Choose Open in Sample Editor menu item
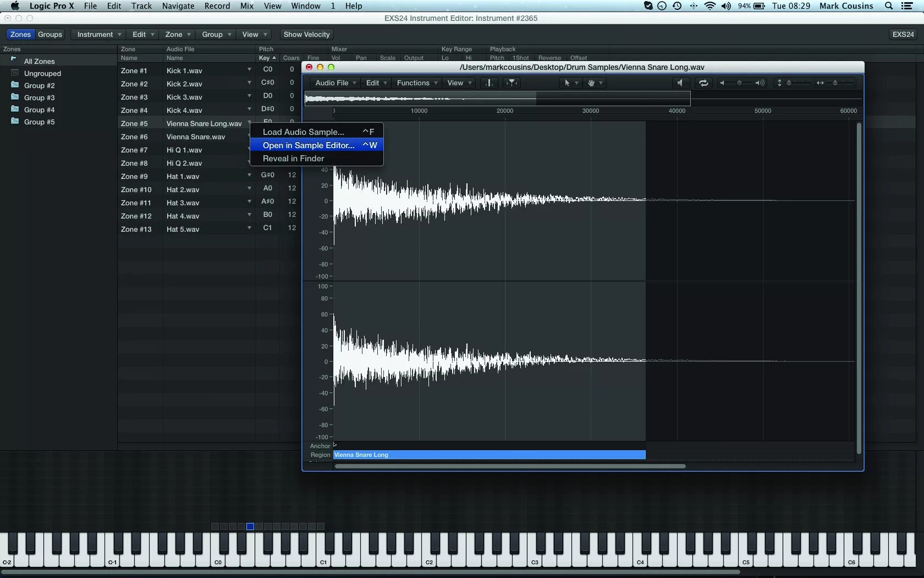924x578 pixels. pyautogui.click(x=317, y=145)
